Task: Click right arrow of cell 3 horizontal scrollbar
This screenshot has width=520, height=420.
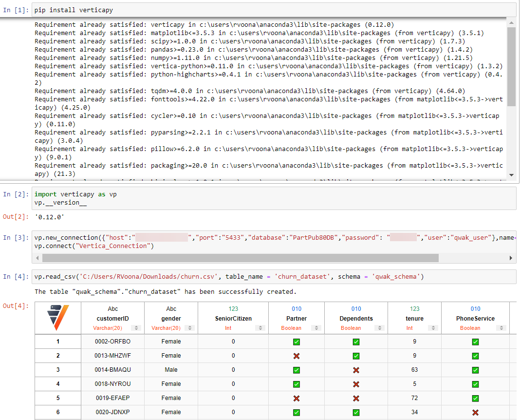Action: [511, 258]
